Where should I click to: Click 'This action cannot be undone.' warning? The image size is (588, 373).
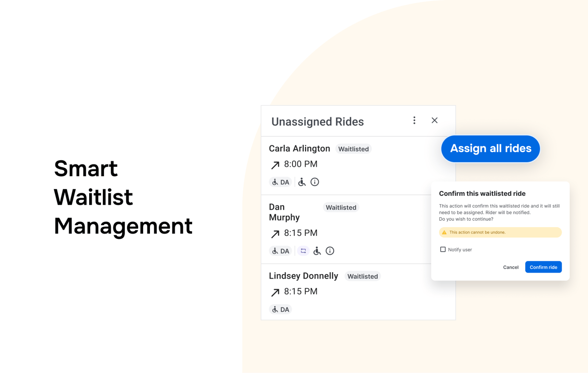[477, 233]
